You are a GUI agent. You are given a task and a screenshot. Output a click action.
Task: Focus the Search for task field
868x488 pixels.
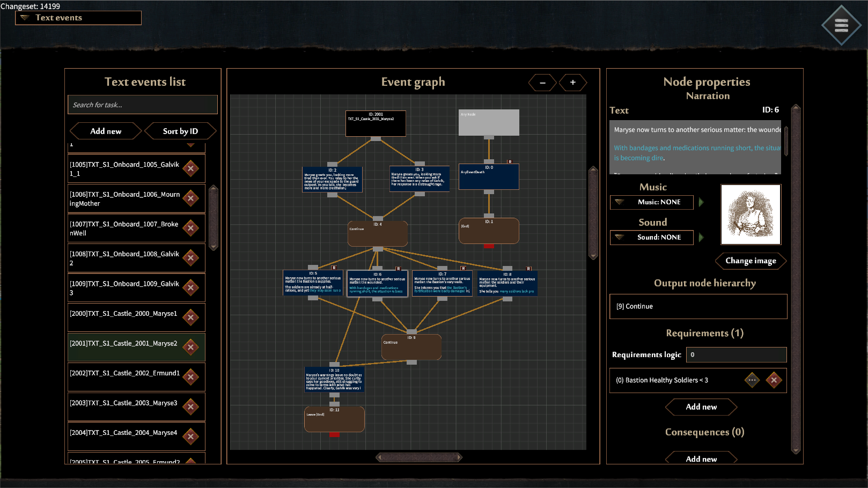click(143, 105)
